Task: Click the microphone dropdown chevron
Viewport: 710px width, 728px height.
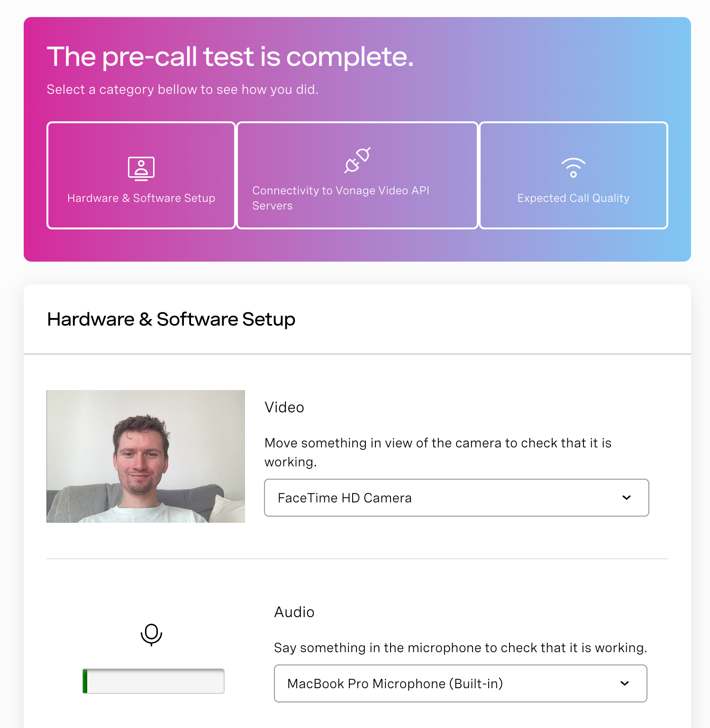Action: coord(625,683)
